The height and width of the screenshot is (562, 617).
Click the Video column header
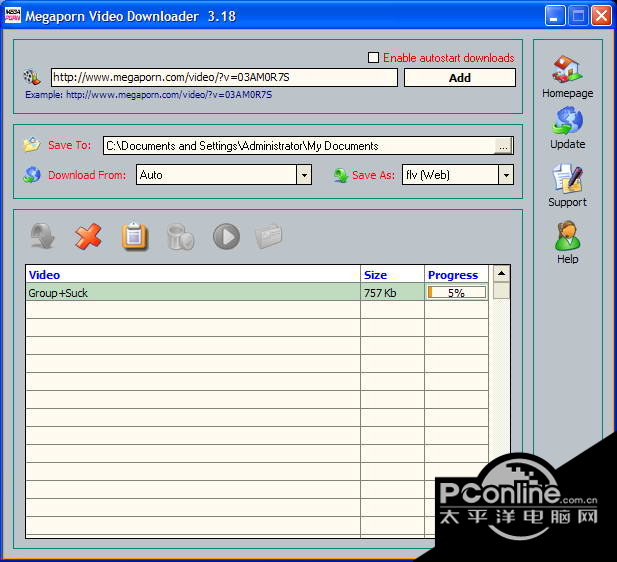click(193, 275)
